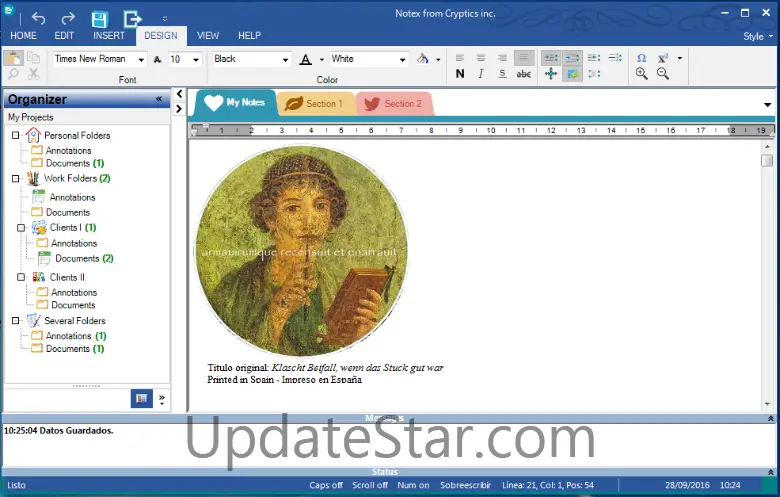780x497 pixels.
Task: Collapse the Clients II tree node
Action: (x=21, y=277)
